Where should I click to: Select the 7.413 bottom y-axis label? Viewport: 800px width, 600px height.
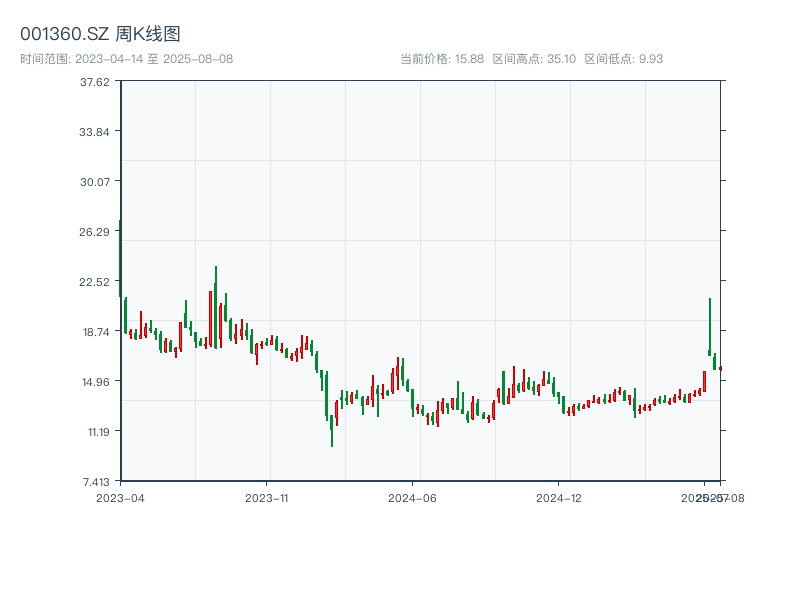click(x=95, y=481)
